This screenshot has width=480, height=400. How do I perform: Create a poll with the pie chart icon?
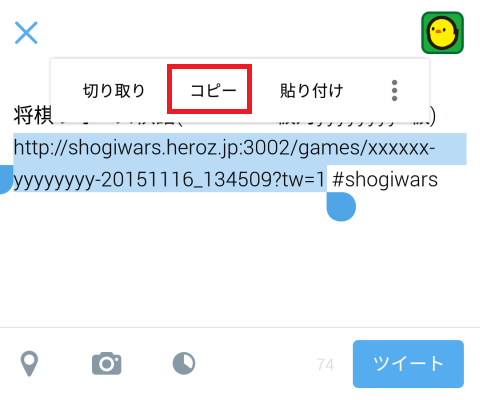click(184, 363)
